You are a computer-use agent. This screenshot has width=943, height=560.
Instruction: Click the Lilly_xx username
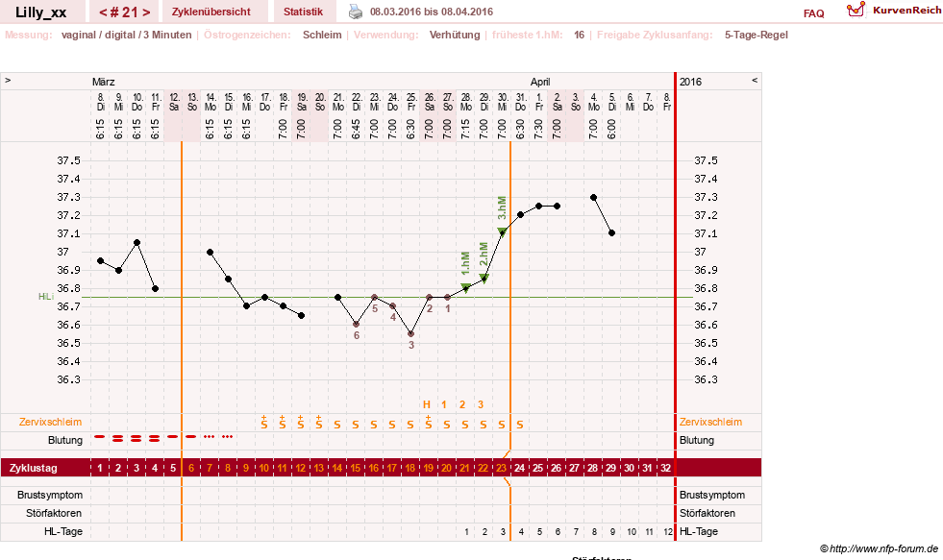coord(41,12)
